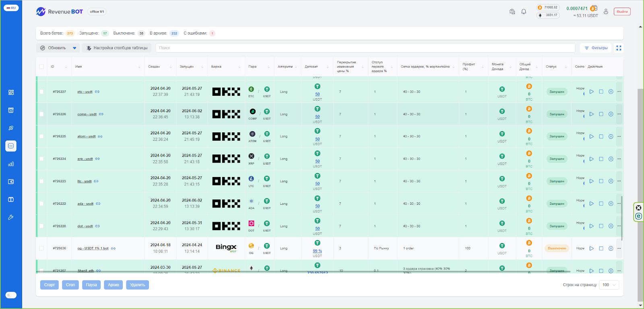This screenshot has height=309, width=644.
Task: Click pause icon for comp - usdt bot
Action: tap(611, 114)
